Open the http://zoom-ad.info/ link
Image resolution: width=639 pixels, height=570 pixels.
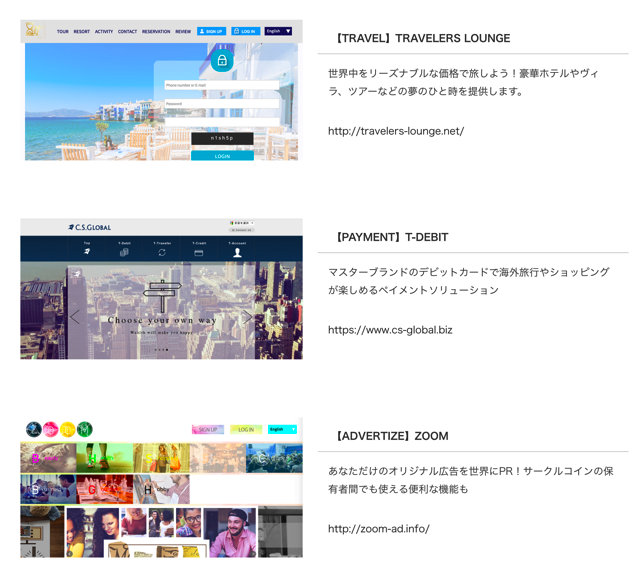379,529
